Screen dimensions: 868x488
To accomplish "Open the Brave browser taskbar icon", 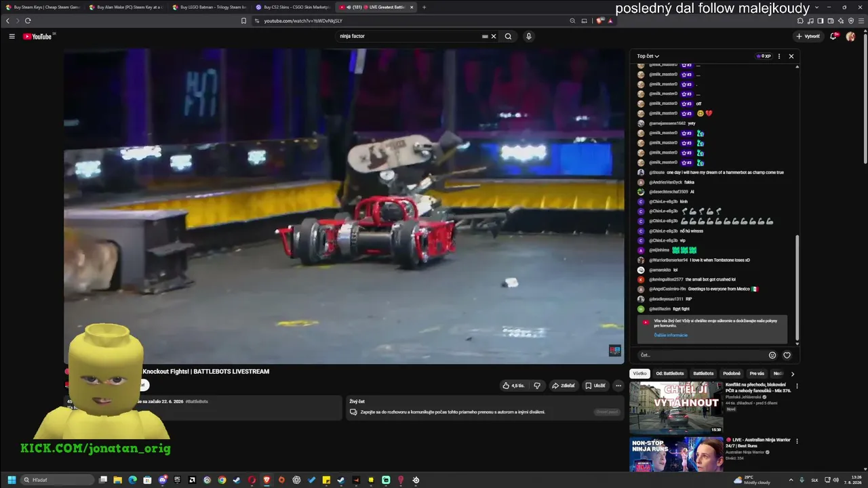I will [x=267, y=480].
